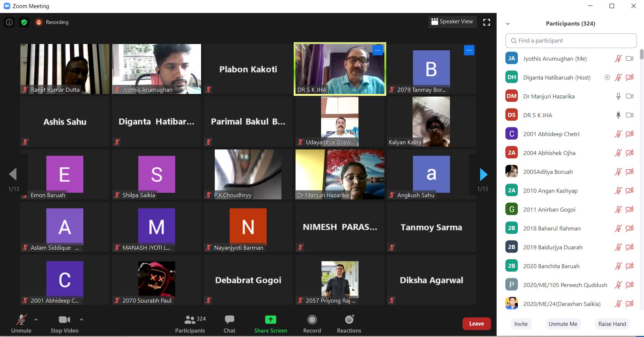The height and width of the screenshot is (337, 644).
Task: Click the Find a participant search field
Action: pos(571,41)
